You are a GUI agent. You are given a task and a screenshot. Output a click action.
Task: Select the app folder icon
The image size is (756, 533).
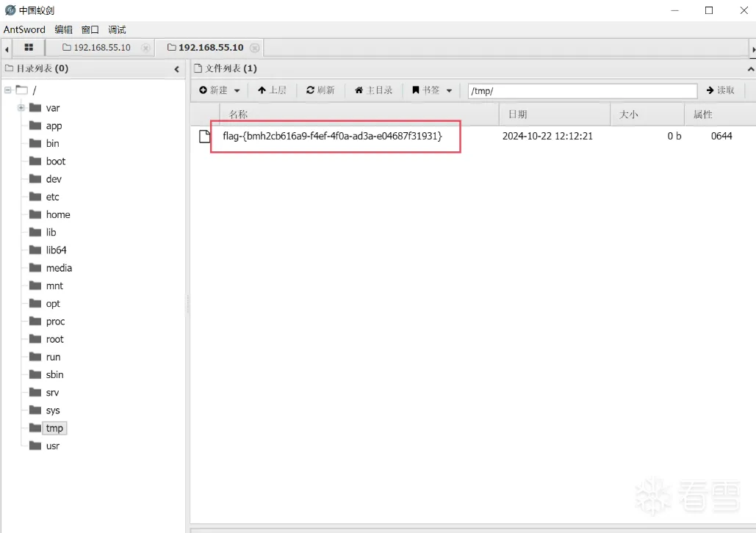pos(35,126)
